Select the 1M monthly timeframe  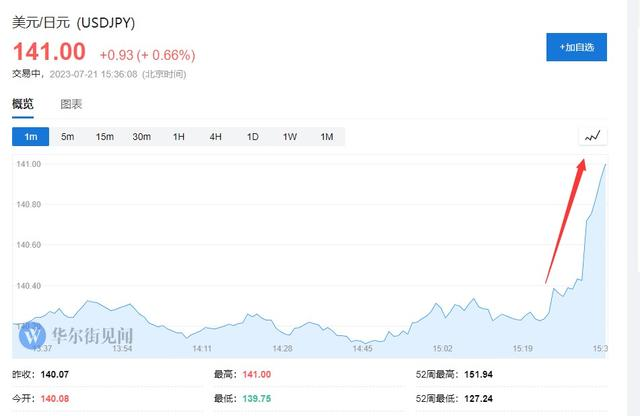pyautogui.click(x=326, y=136)
